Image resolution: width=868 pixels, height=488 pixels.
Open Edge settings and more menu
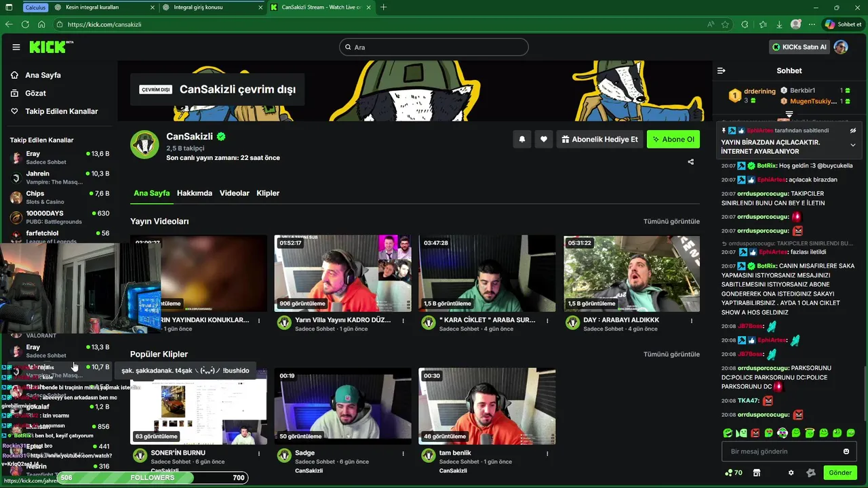(813, 24)
